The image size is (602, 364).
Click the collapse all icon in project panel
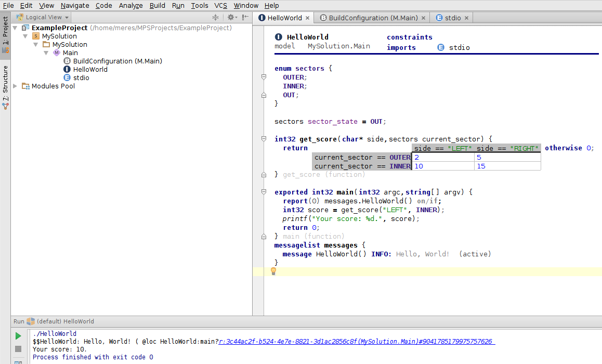click(x=215, y=17)
